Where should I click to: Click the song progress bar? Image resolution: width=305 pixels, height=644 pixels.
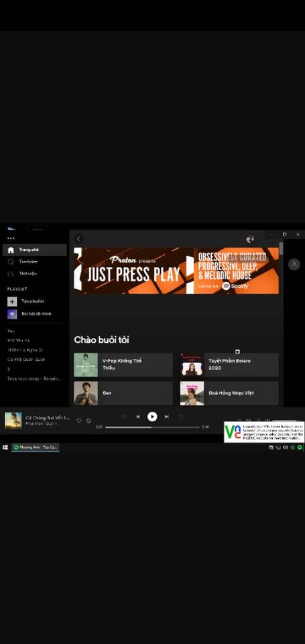152,427
